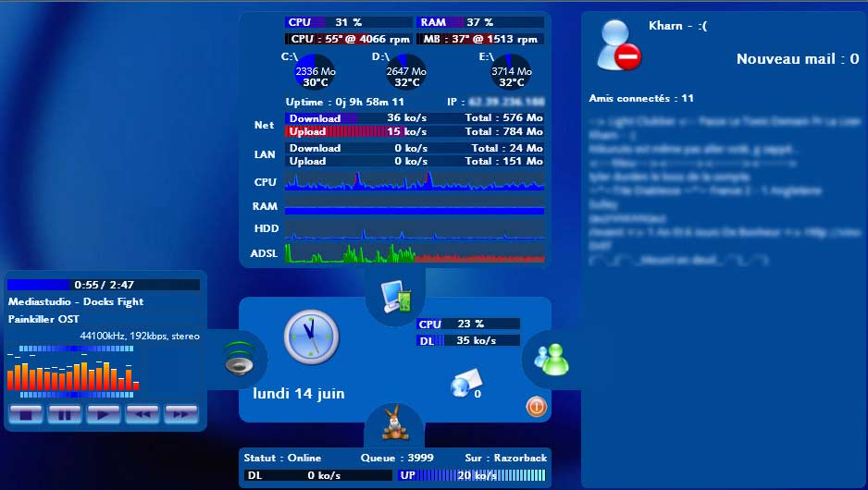Click the eMule DL 0 ko/s bar
The height and width of the screenshot is (490, 868).
[318, 475]
